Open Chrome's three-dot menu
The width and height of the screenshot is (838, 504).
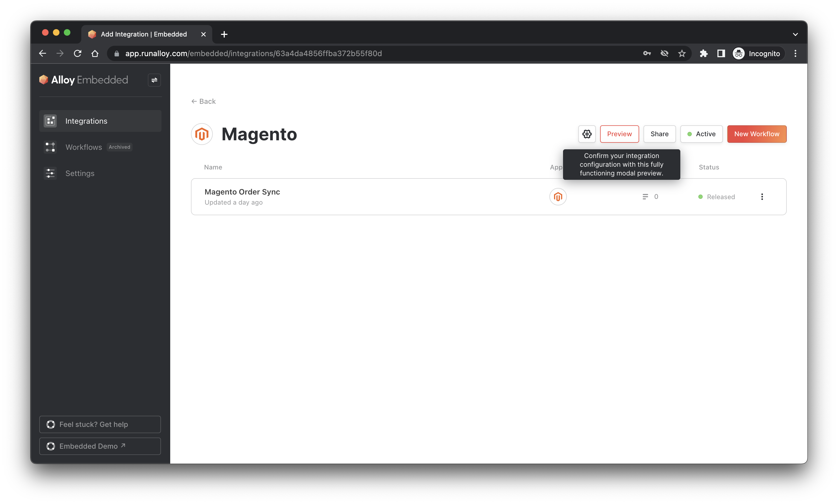[x=795, y=53]
